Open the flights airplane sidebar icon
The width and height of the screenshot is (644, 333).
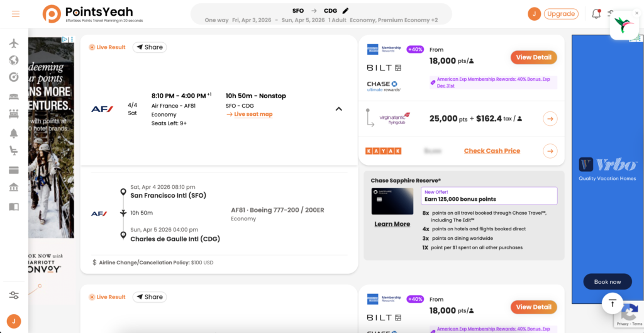pyautogui.click(x=14, y=43)
